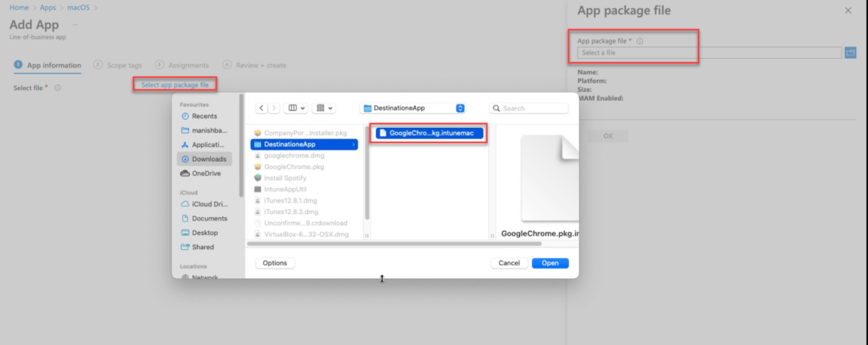Viewport: 868px width, 345px height.
Task: Click the sidebar vertical scrollbar
Action: 241,146
